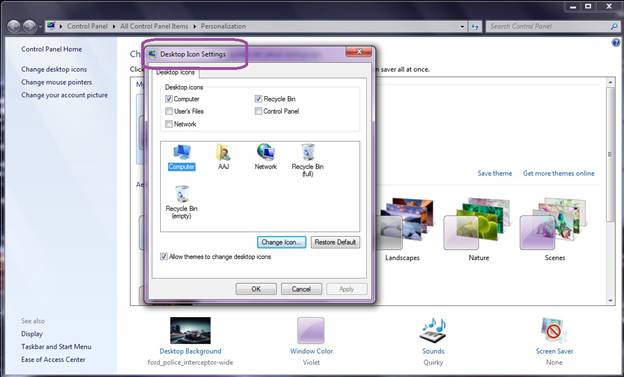Image resolution: width=624 pixels, height=377 pixels.
Task: Toggle the User's Files checkbox
Action: point(169,111)
